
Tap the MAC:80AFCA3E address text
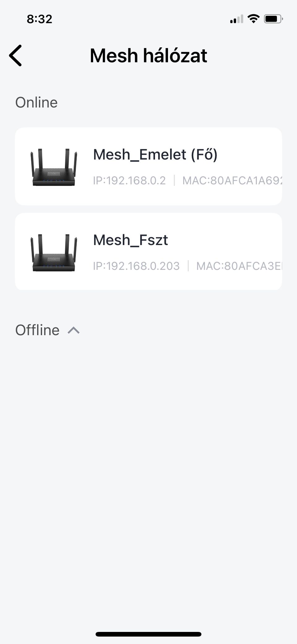click(239, 266)
